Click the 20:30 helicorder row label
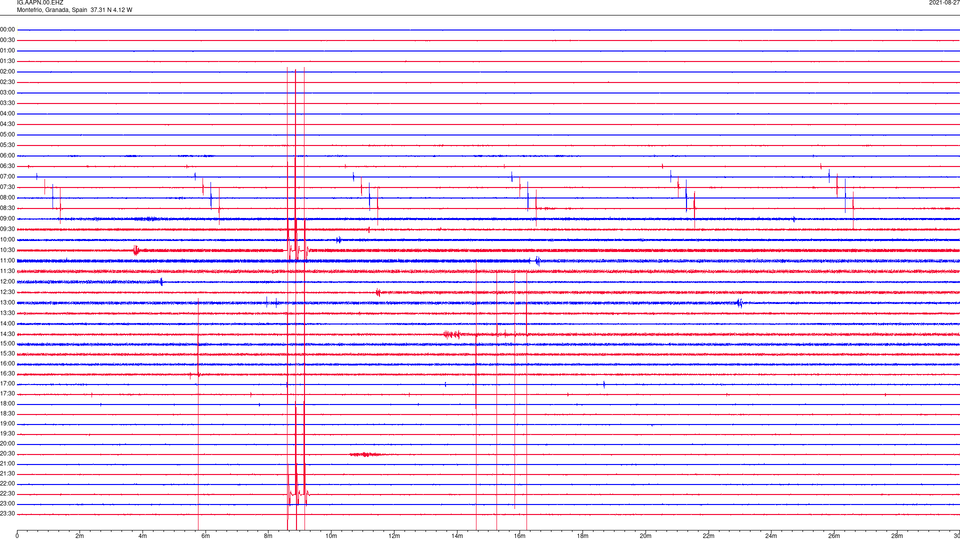Viewport: 960px width, 540px height. [x=8, y=454]
